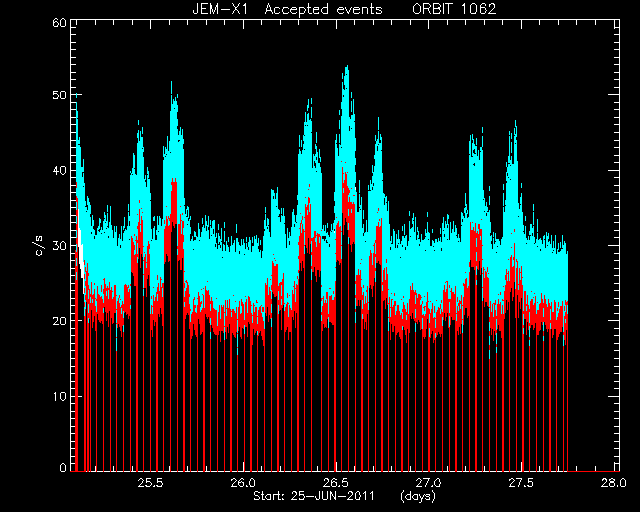Click the 28.0 label on x-axis
Image resolution: width=640 pixels, height=512 pixels.
coord(613,483)
